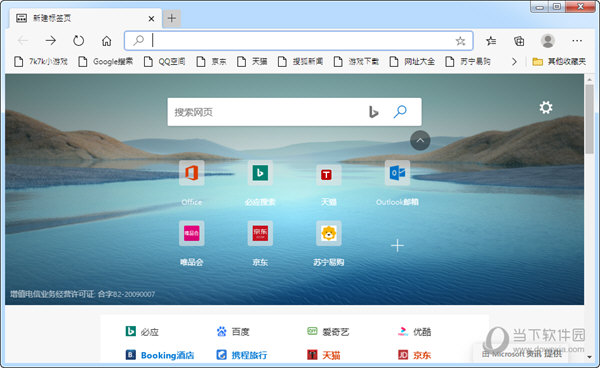Open the 搜狐新闻 bookmark
600x368 pixels.
[x=300, y=61]
